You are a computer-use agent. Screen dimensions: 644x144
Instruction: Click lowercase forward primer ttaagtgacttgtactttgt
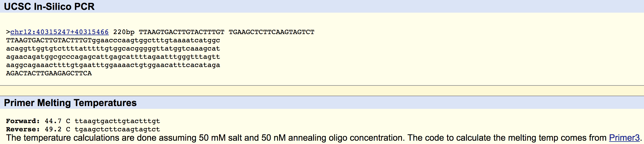click(117, 121)
